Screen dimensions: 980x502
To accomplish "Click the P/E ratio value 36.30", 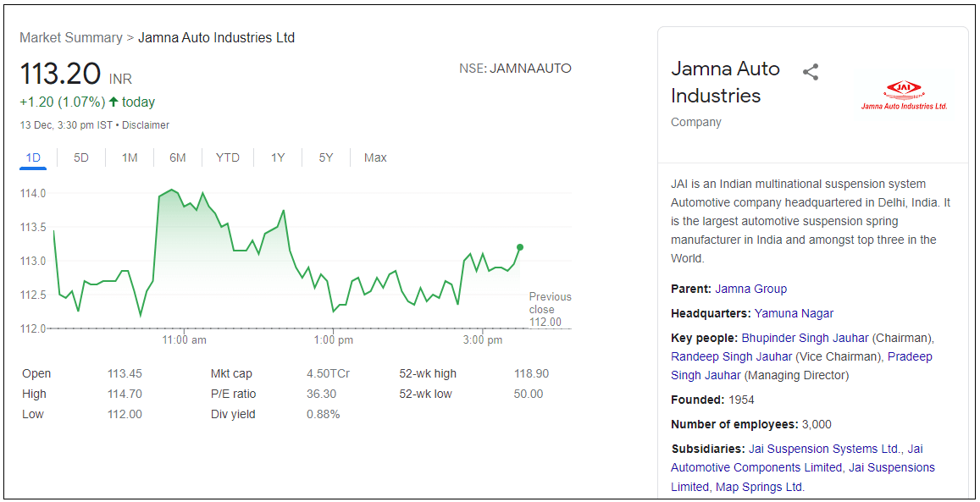I will [321, 394].
